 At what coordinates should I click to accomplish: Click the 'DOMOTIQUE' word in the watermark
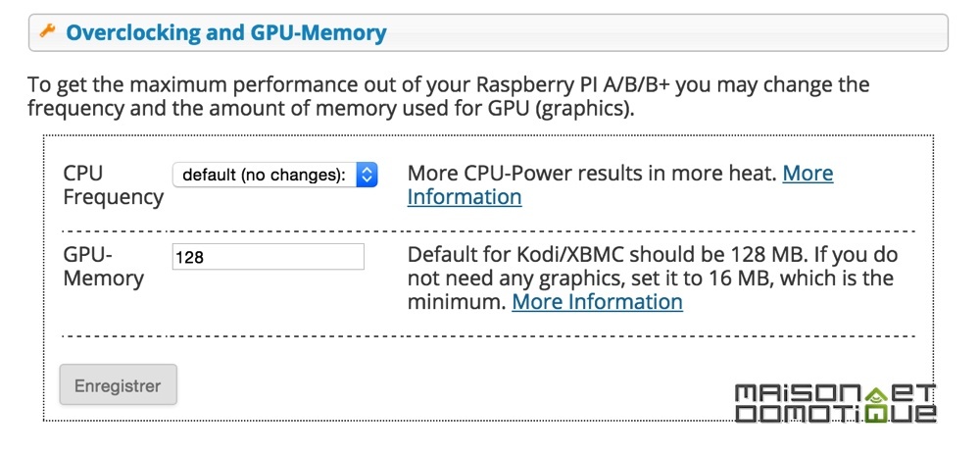(836, 413)
